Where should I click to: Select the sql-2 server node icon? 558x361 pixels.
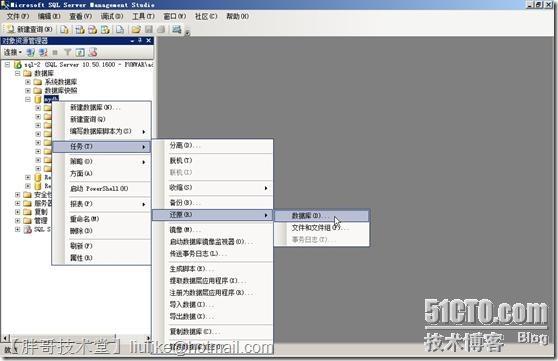(x=18, y=65)
